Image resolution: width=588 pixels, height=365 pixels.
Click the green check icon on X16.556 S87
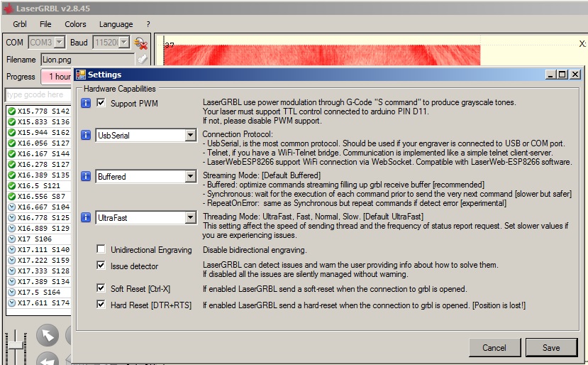[11, 197]
